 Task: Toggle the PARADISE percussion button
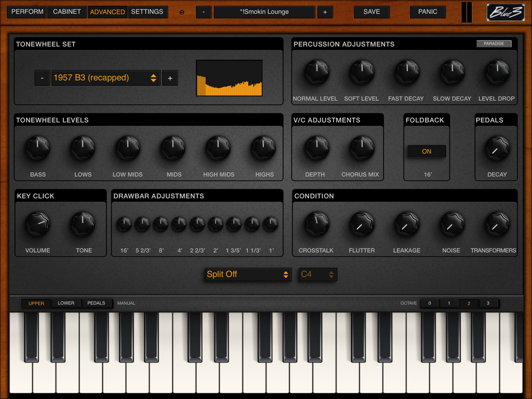pos(494,44)
